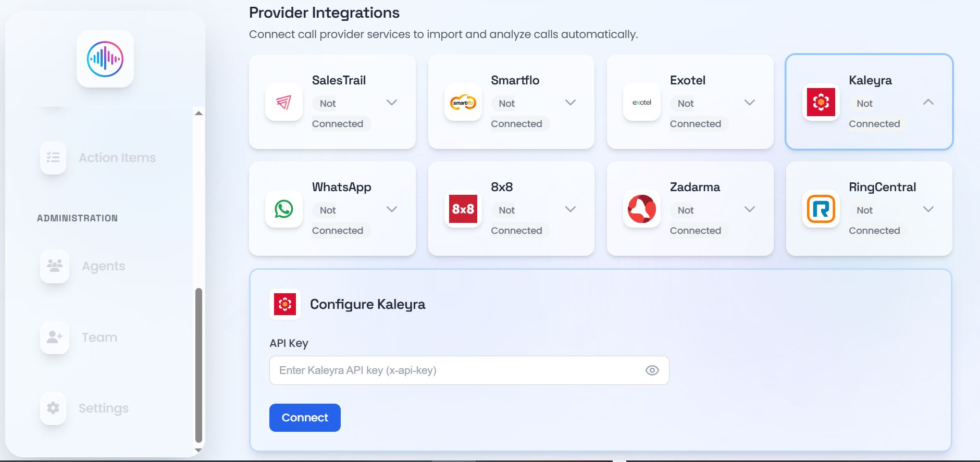Viewport: 980px width, 462px height.
Task: Click the Action Items checklist icon
Action: click(53, 157)
